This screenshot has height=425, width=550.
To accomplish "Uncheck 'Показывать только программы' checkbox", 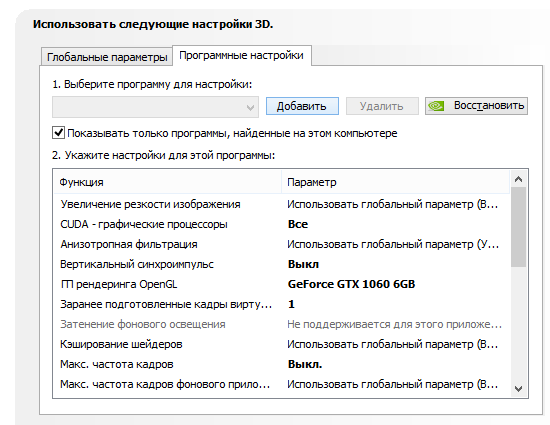I will 58,133.
